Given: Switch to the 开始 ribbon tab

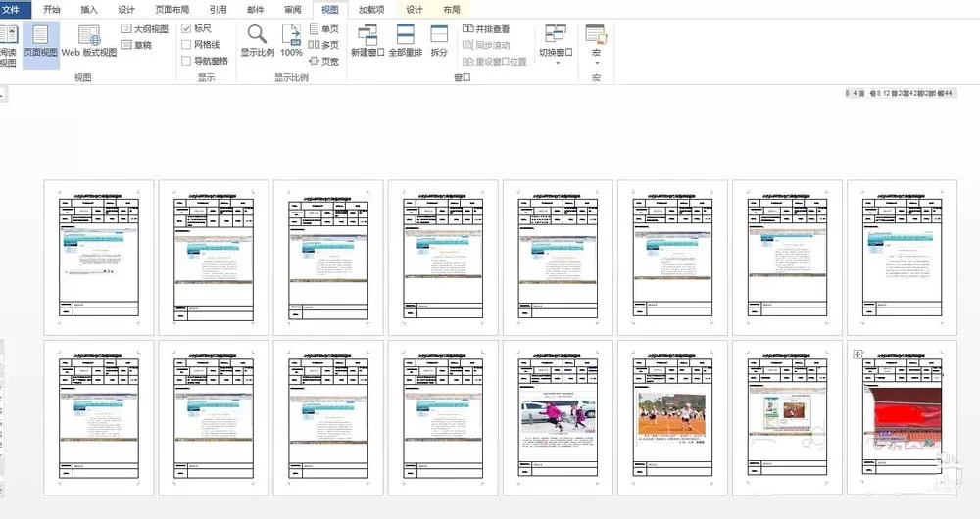Looking at the screenshot, I should coord(52,10).
